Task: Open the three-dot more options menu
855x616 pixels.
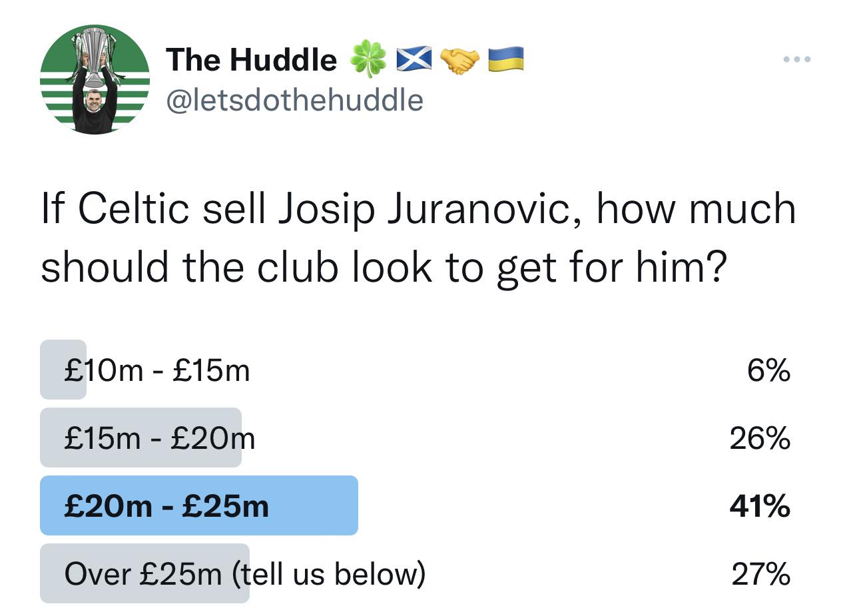Action: pyautogui.click(x=797, y=60)
